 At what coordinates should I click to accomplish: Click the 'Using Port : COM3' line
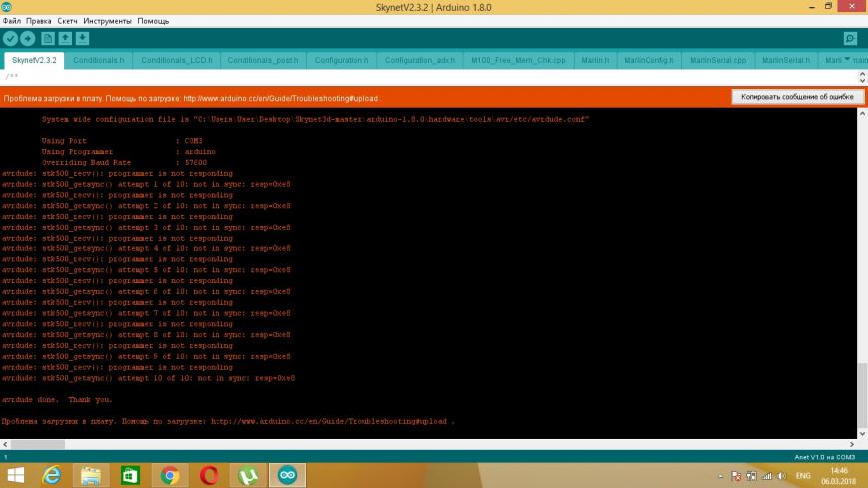pyautogui.click(x=122, y=141)
